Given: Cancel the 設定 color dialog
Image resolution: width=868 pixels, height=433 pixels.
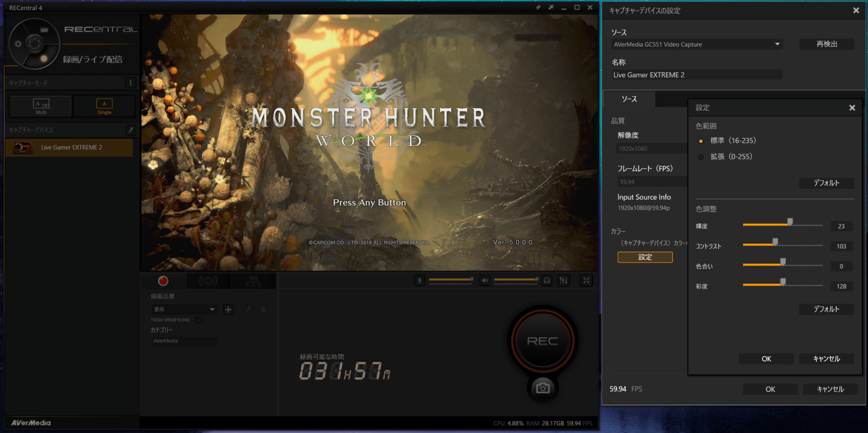Looking at the screenshot, I should (x=826, y=359).
